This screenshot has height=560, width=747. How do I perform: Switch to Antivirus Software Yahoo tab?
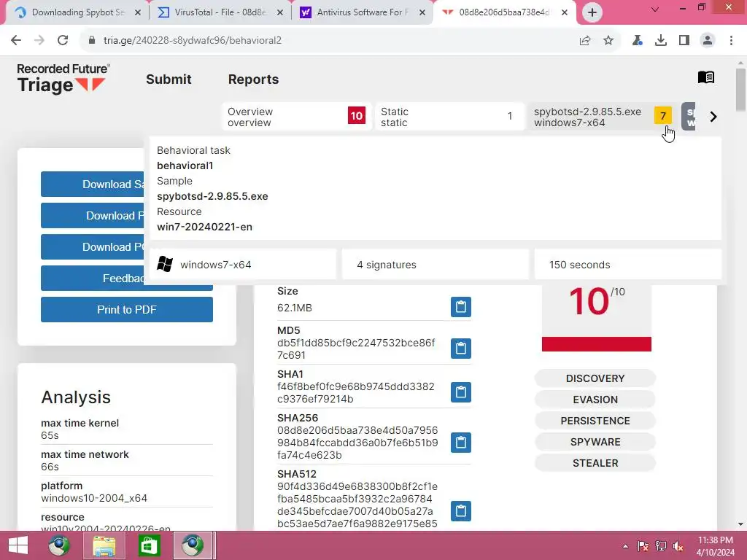pos(362,12)
